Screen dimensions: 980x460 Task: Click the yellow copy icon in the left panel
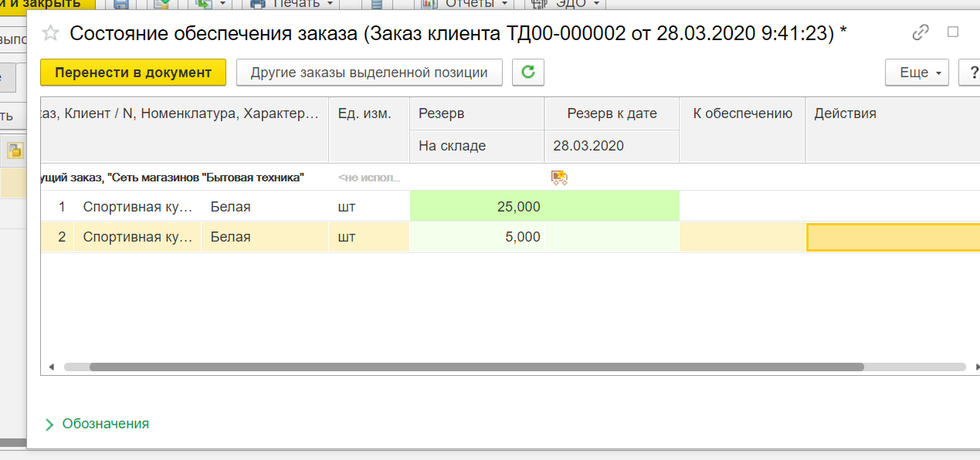click(15, 151)
